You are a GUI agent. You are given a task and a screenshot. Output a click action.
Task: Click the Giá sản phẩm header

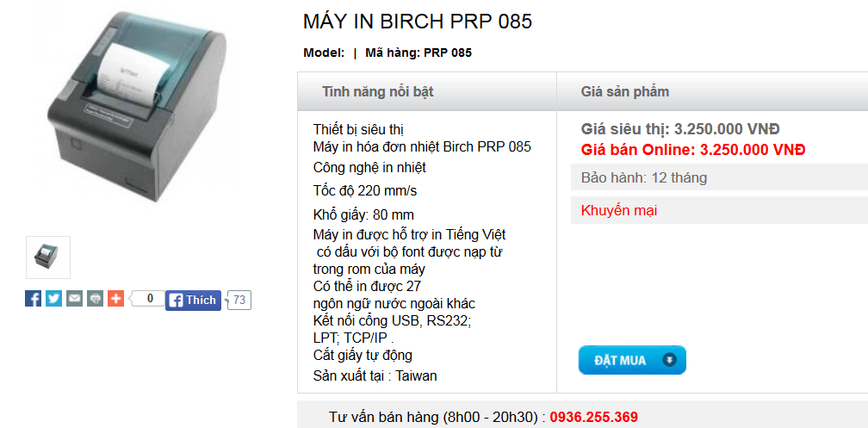pos(624,91)
